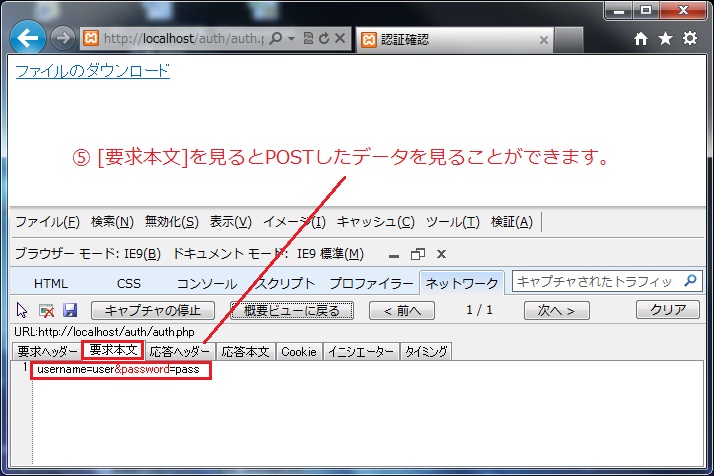Open the ファイル(F) menu
The height and width of the screenshot is (476, 714).
coord(47,222)
